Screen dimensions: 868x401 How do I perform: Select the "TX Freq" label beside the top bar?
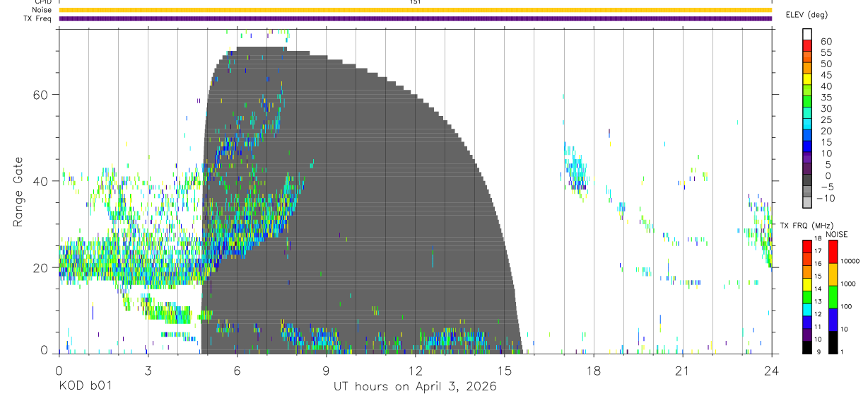tap(38, 18)
